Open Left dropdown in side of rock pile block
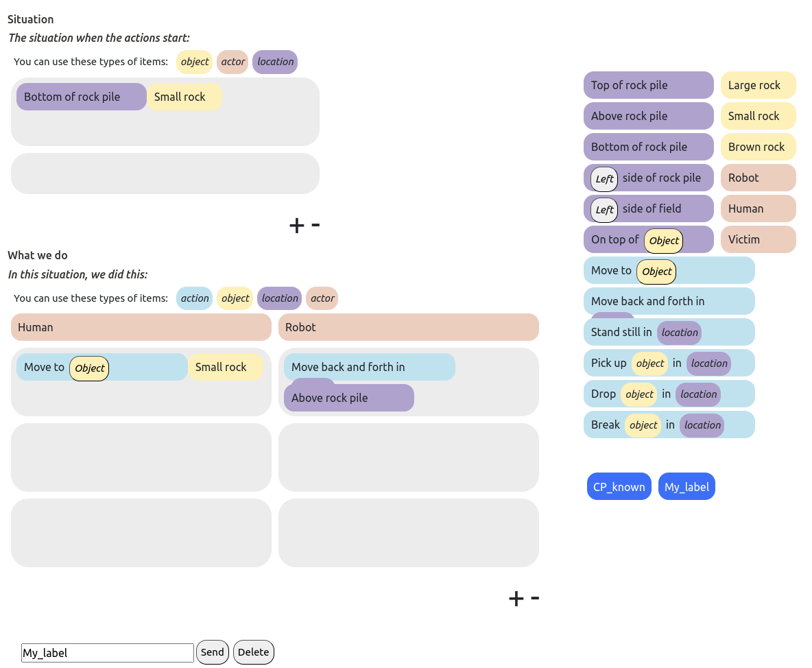The height and width of the screenshot is (668, 812). [604, 179]
